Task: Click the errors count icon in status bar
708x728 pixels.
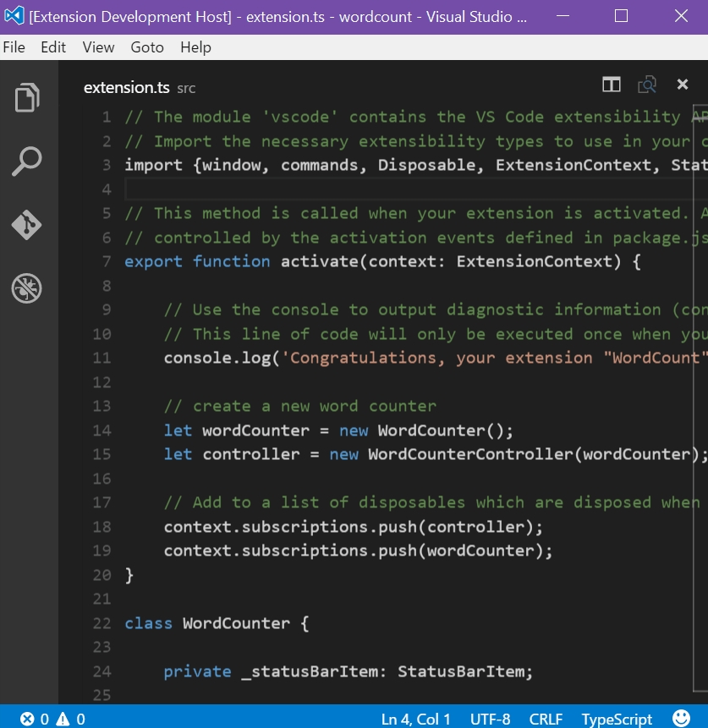Action: [x=28, y=720]
